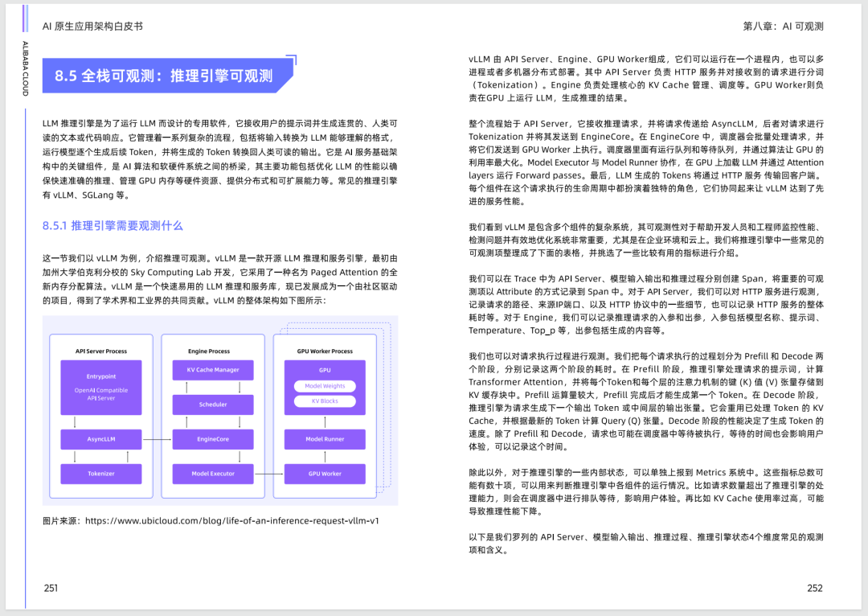Click the header text 'AI 原生应用架构白皮书'
The width and height of the screenshot is (868, 616).
(x=92, y=26)
